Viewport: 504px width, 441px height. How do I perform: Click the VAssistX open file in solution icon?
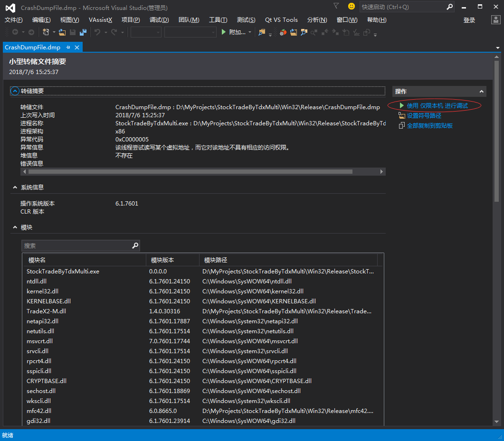pyautogui.click(x=294, y=32)
